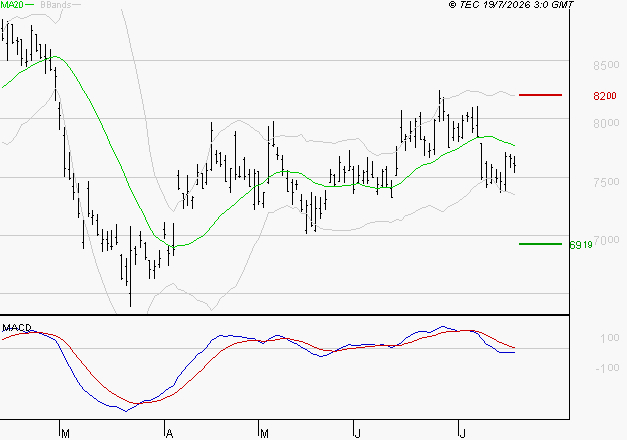Click the green MA20 legend line sample
The height and width of the screenshot is (440, 627).
30,4
